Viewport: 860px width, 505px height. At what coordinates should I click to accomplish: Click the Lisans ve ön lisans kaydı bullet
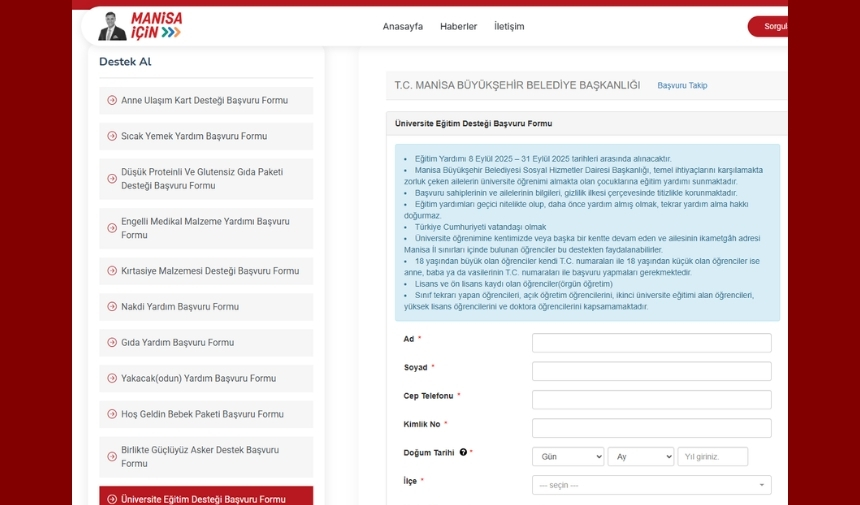[513, 284]
